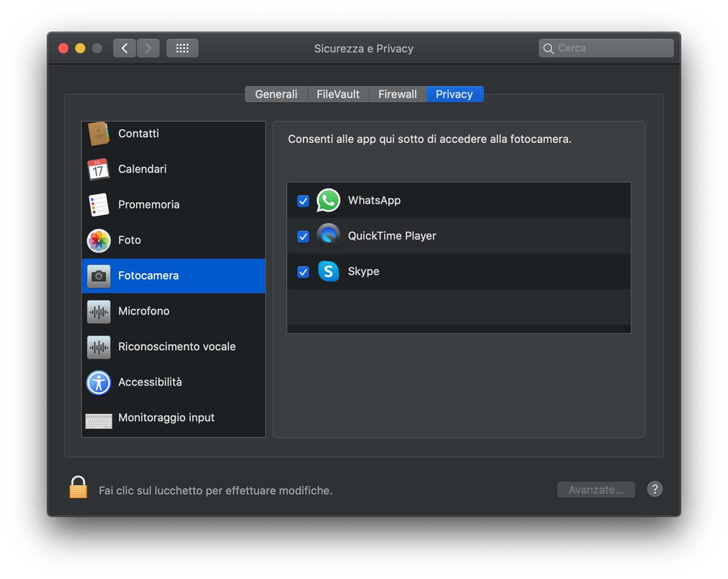
Task: Click the Accessibilità icon
Action: [x=98, y=382]
